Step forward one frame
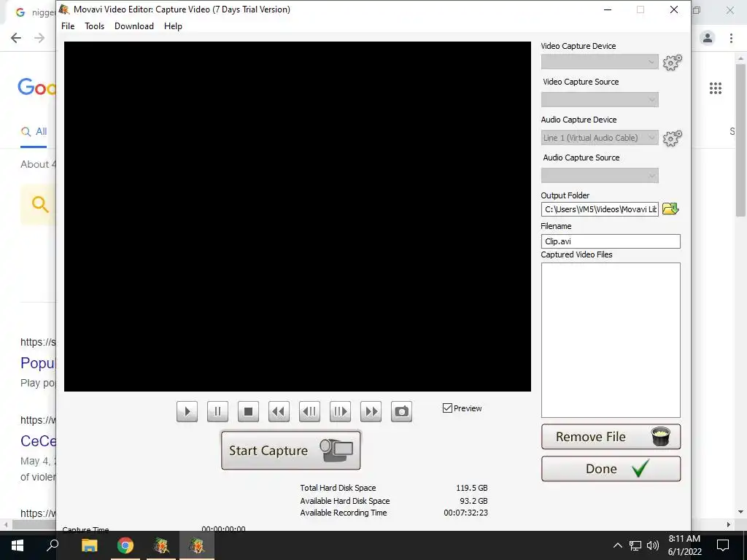Image resolution: width=747 pixels, height=560 pixels. coord(340,411)
